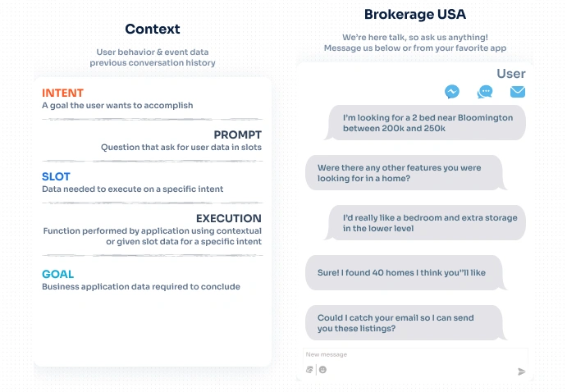
Task: Open the Messenger channel icon
Action: (x=451, y=92)
